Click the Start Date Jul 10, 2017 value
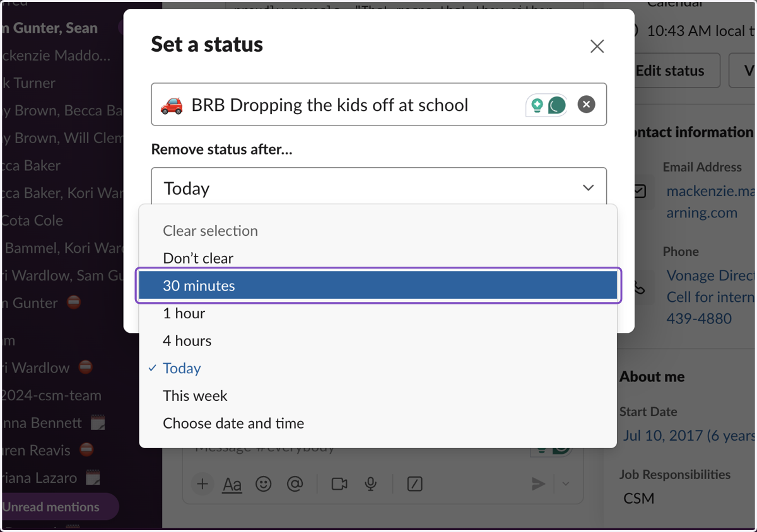 (690, 436)
